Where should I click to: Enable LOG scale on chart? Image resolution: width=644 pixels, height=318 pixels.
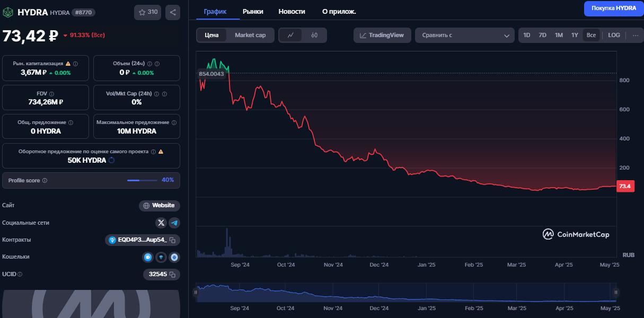[x=614, y=36]
